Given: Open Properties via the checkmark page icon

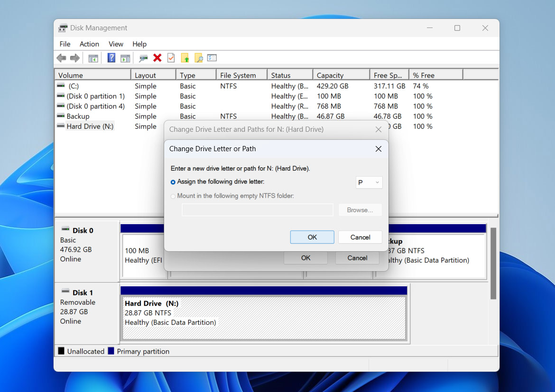Looking at the screenshot, I should (x=171, y=58).
